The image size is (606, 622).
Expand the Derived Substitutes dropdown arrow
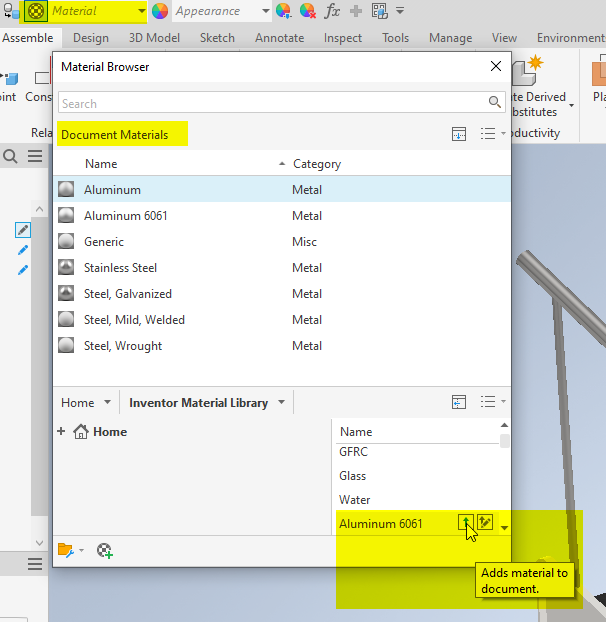[571, 106]
